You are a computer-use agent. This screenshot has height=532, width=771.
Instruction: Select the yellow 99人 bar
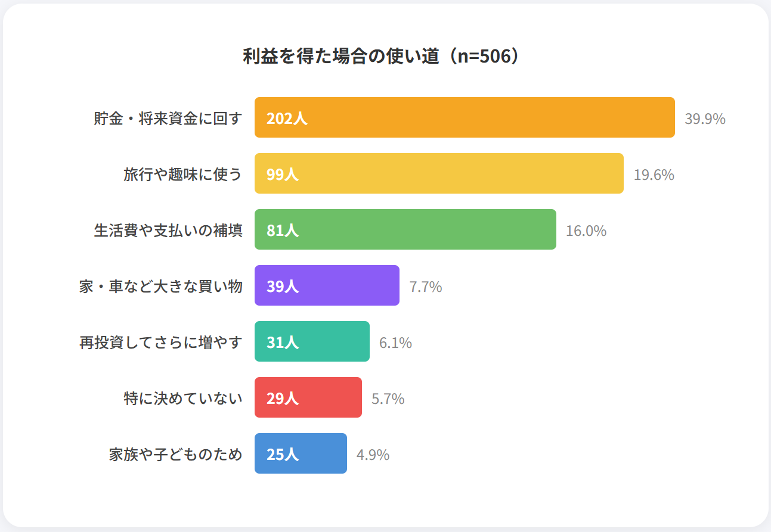pos(439,174)
